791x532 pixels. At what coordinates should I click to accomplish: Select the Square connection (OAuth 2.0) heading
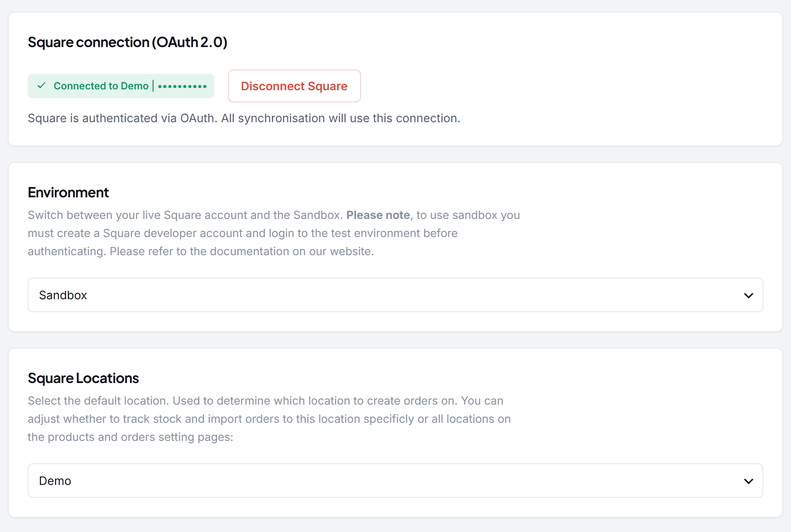point(127,42)
